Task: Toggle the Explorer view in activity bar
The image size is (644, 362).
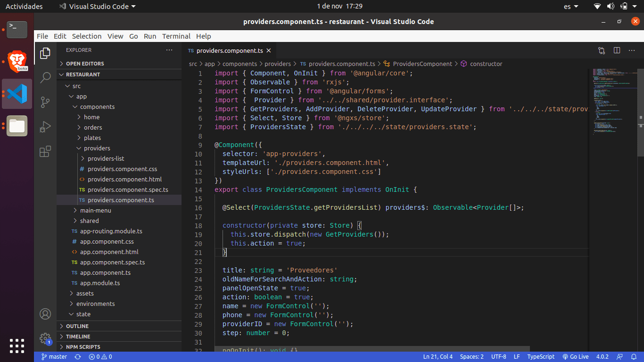Action: point(45,53)
